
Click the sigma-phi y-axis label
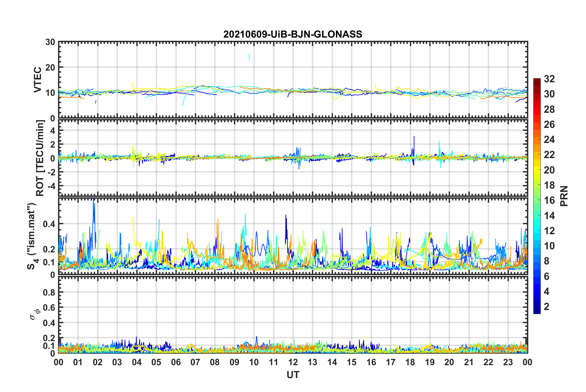tap(35, 314)
